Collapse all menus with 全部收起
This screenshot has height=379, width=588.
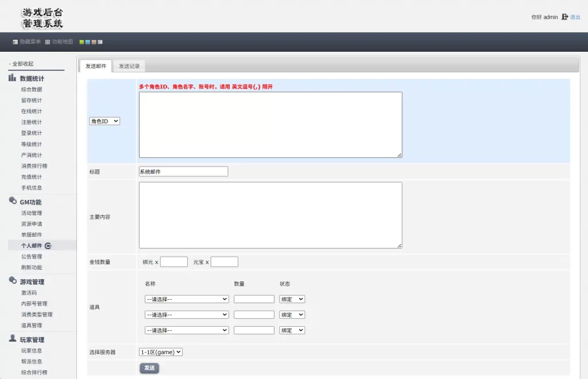[x=22, y=64]
